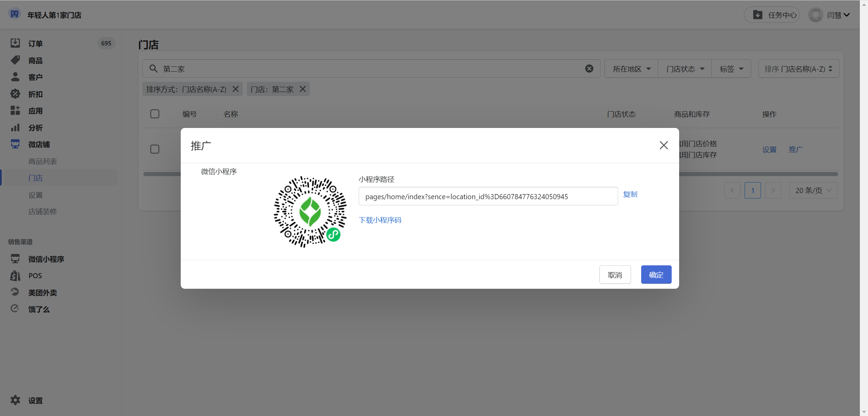Click the 名称 column header
868x416 pixels.
[231, 114]
